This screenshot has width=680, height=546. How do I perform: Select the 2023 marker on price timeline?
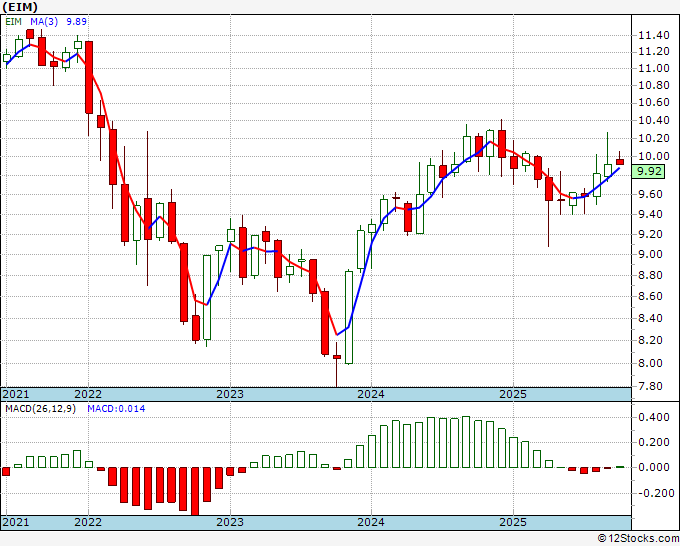pyautogui.click(x=230, y=394)
